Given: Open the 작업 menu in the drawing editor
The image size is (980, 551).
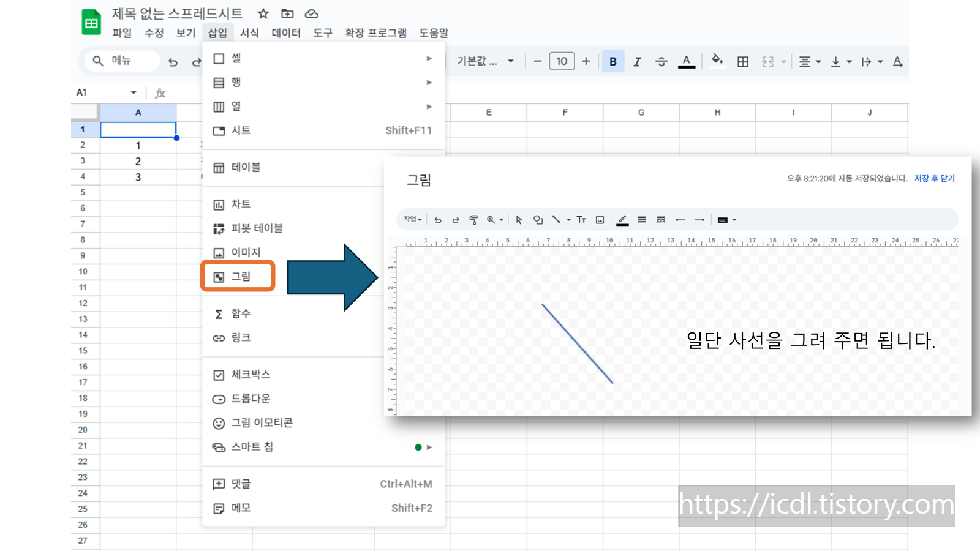Looking at the screenshot, I should point(411,220).
